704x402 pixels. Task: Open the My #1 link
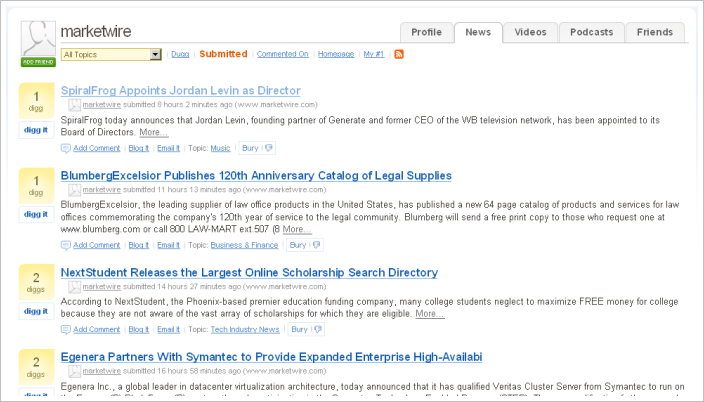tap(374, 54)
